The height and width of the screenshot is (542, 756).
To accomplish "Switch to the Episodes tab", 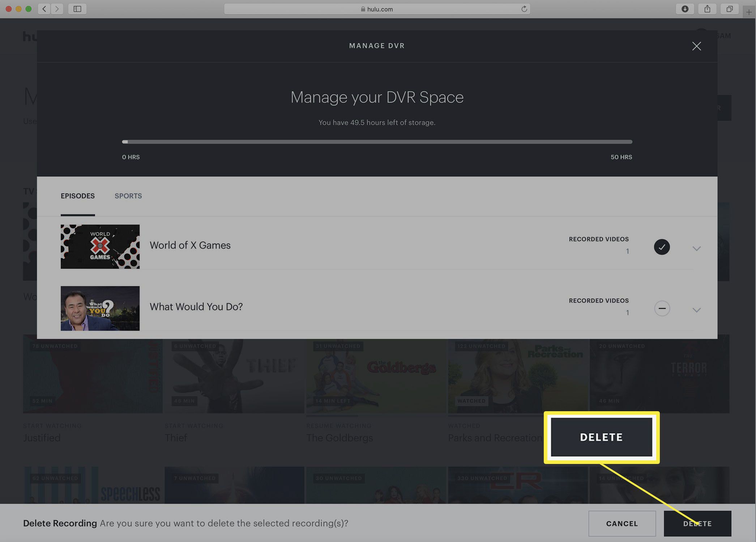I will pyautogui.click(x=78, y=196).
